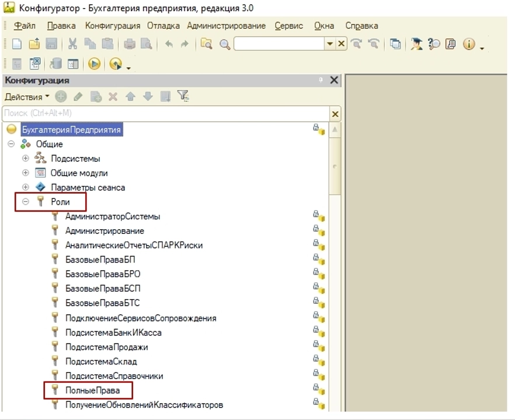Select the ПодсистемаПродажи role
The height and width of the screenshot is (420, 515).
(106, 347)
